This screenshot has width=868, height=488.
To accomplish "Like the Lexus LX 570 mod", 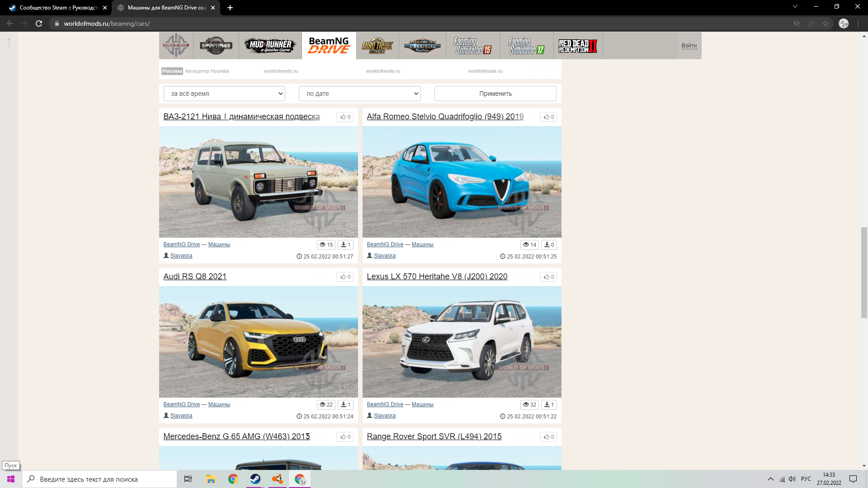I will [548, 277].
